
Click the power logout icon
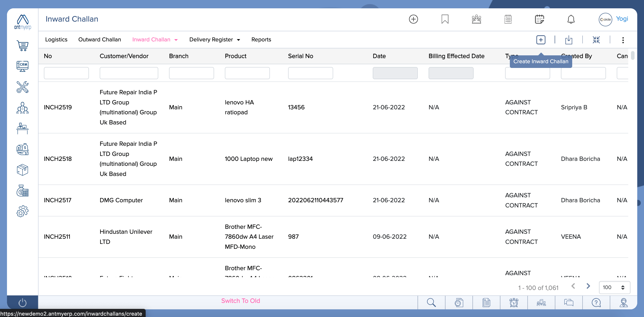point(23,303)
